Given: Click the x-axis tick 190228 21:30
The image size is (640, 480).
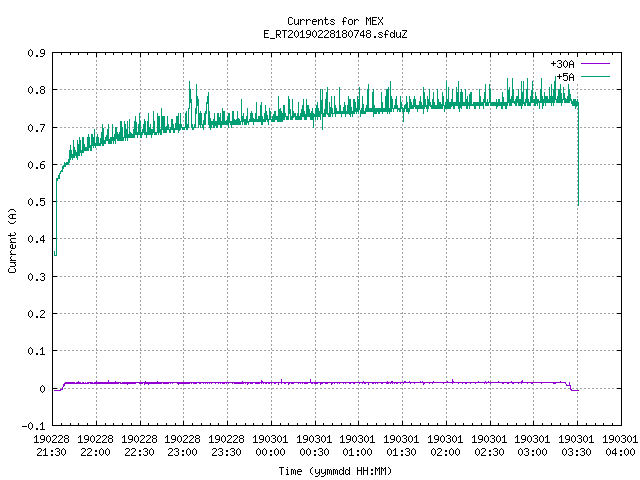Looking at the screenshot, I should (x=51, y=446).
